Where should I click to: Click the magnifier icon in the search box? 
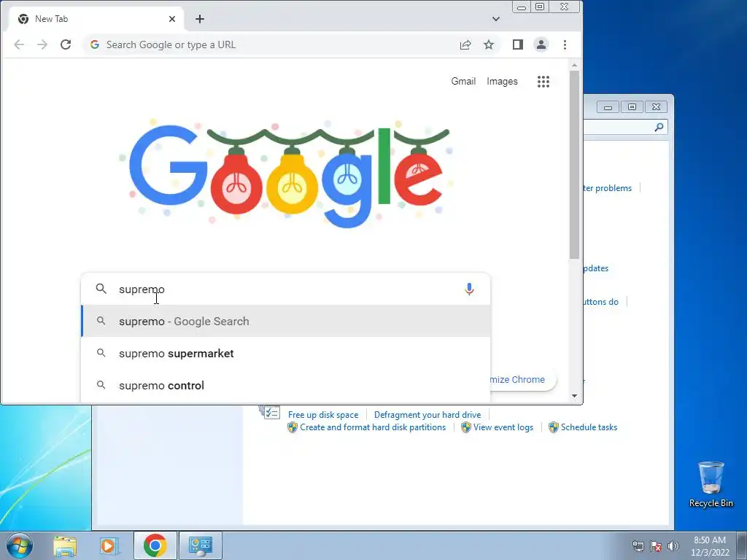click(101, 289)
